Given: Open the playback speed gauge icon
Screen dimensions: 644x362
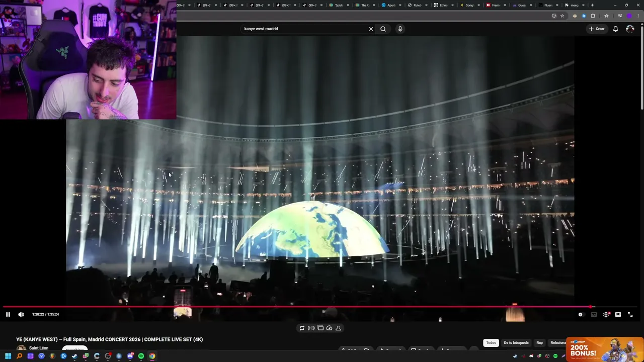Looking at the screenshot, I should pos(329,328).
